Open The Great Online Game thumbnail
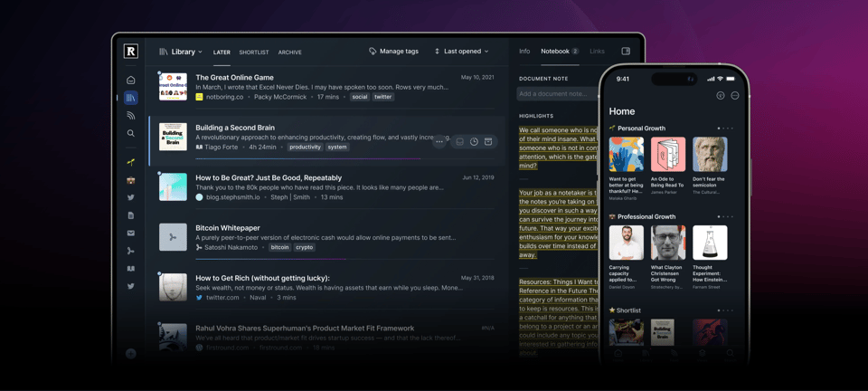 [x=173, y=86]
